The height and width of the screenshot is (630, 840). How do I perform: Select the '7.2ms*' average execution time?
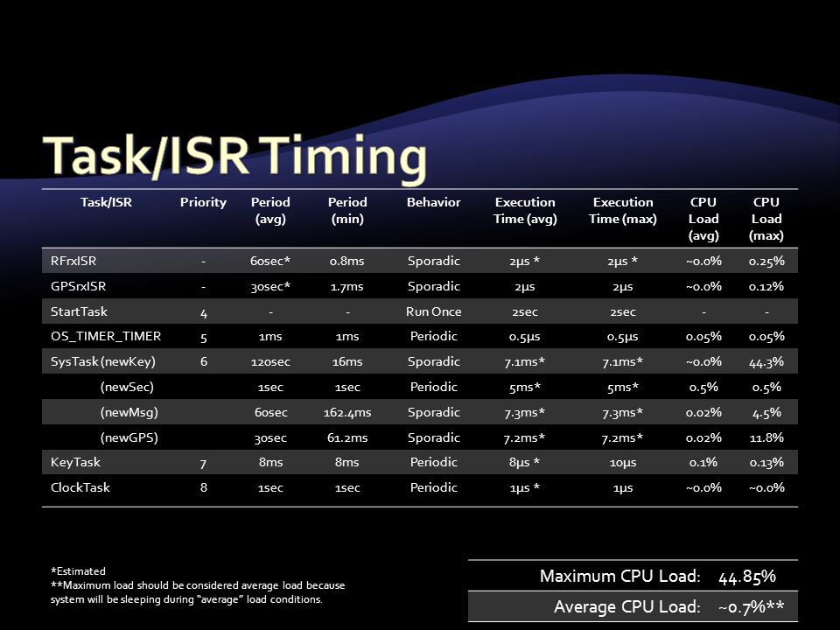pos(524,437)
